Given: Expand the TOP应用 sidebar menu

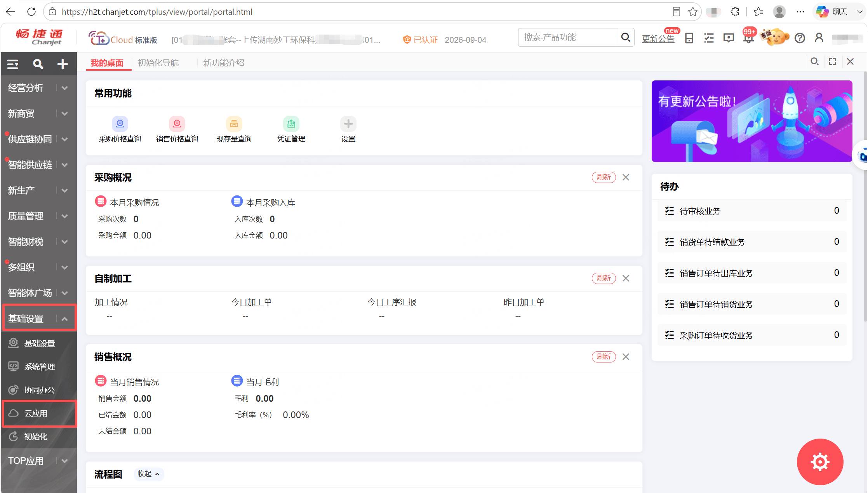Looking at the screenshot, I should coord(38,461).
